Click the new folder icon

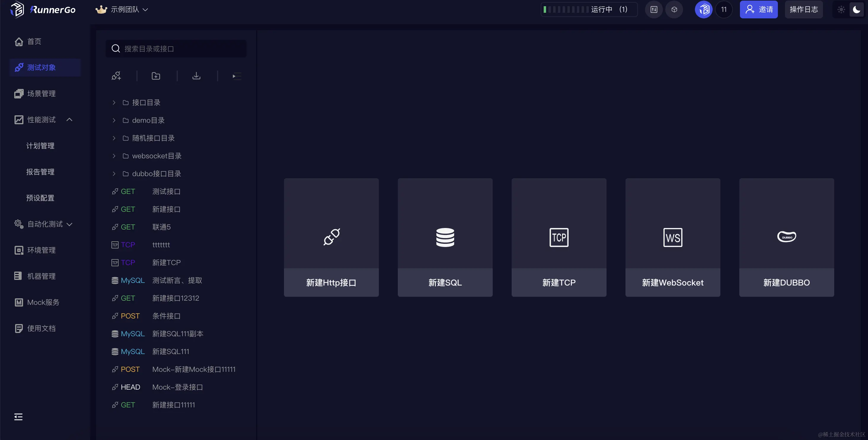point(156,76)
